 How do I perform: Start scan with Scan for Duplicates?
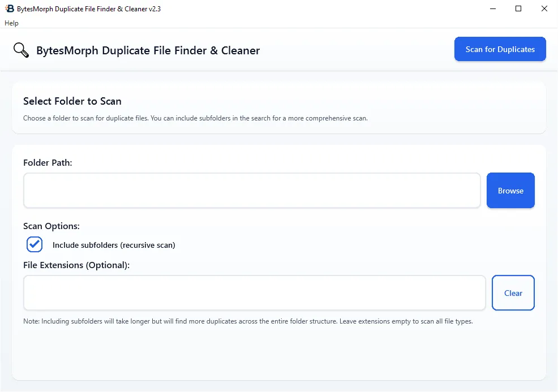tap(500, 49)
